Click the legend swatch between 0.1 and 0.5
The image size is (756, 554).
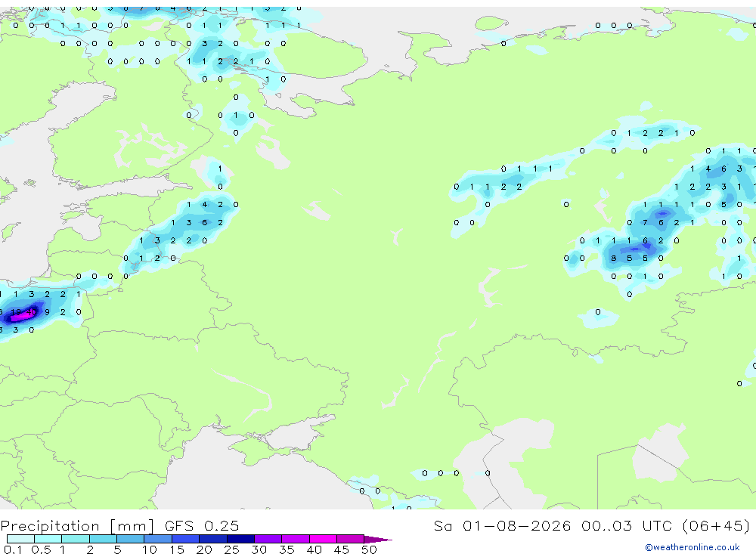point(20,539)
